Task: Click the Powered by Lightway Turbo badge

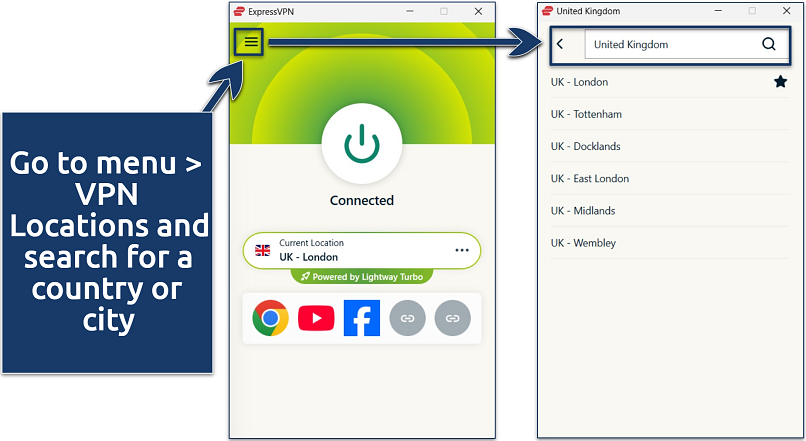Action: point(362,277)
